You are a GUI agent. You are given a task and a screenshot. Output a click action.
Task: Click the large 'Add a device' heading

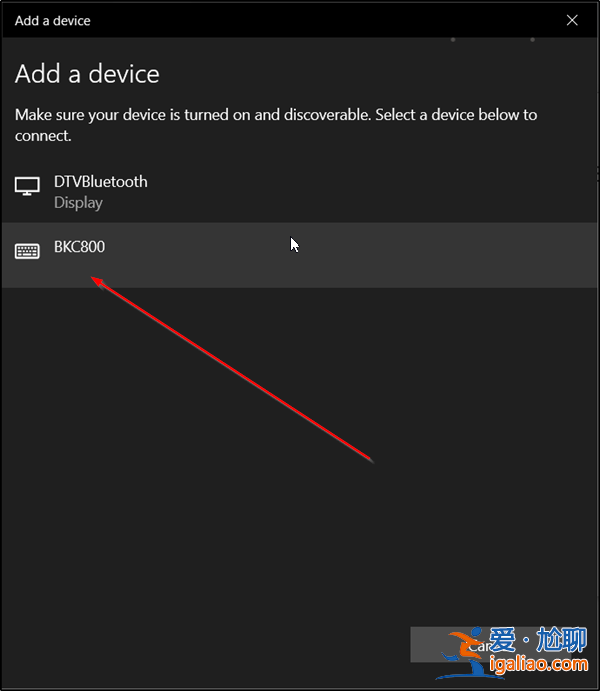click(87, 74)
